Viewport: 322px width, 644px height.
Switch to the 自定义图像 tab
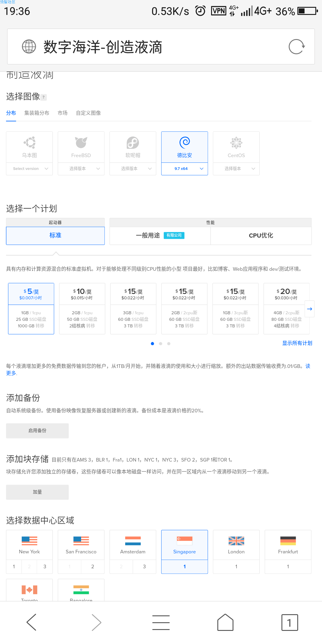(x=88, y=113)
